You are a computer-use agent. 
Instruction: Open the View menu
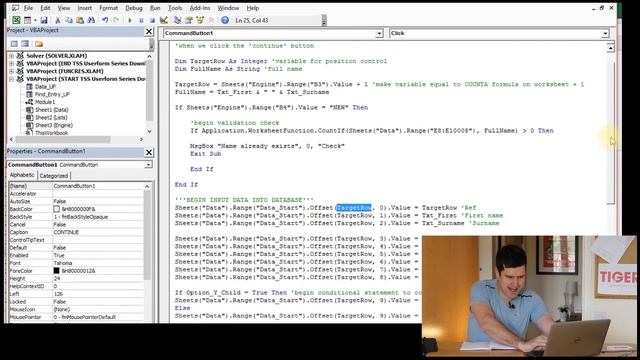click(x=64, y=8)
